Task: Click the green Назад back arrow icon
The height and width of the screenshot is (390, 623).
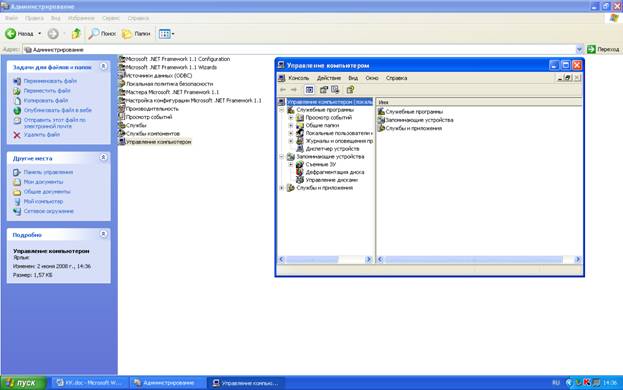Action: pos(11,34)
